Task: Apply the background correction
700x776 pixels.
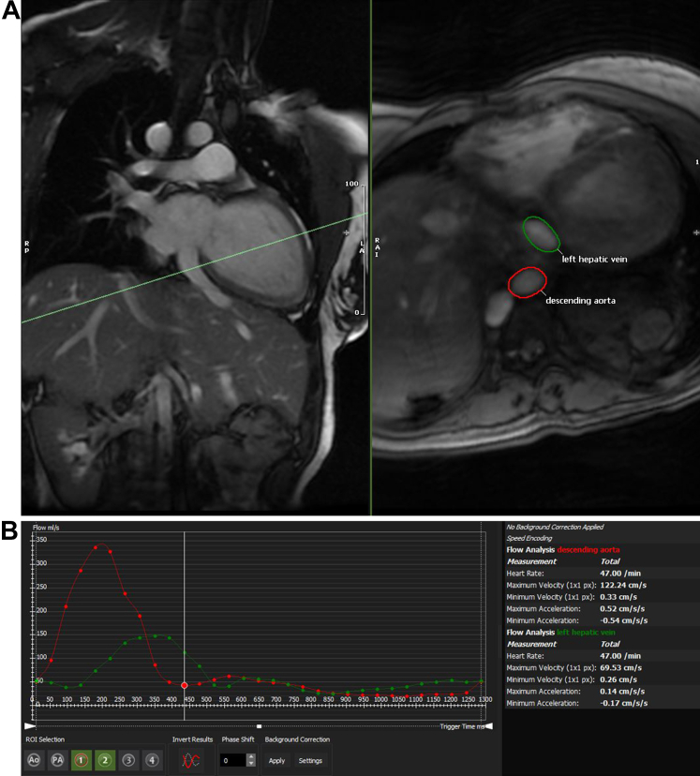Action: (276, 761)
